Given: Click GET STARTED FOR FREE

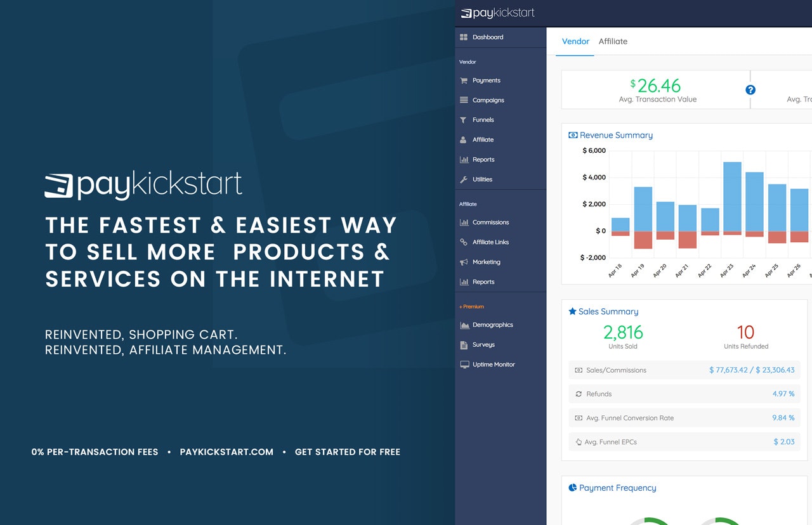Looking at the screenshot, I should pyautogui.click(x=348, y=451).
